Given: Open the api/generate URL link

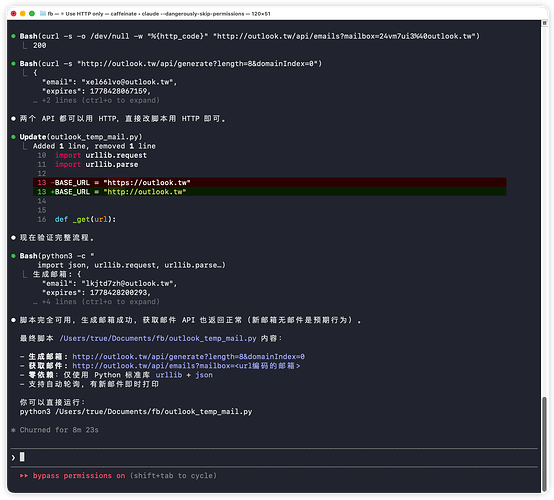Looking at the screenshot, I should pyautogui.click(x=188, y=357).
